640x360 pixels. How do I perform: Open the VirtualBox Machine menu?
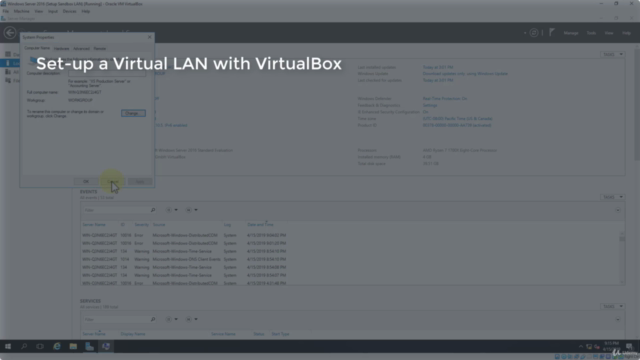click(x=21, y=11)
